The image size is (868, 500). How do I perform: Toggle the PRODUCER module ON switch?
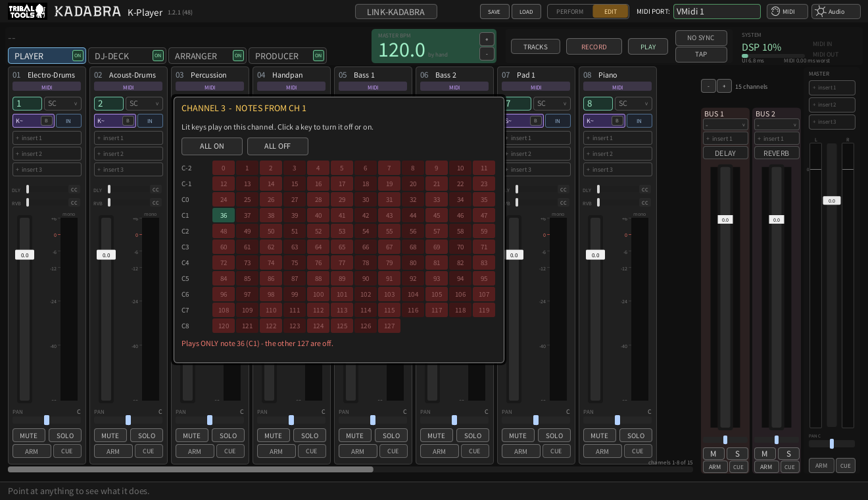coord(318,56)
